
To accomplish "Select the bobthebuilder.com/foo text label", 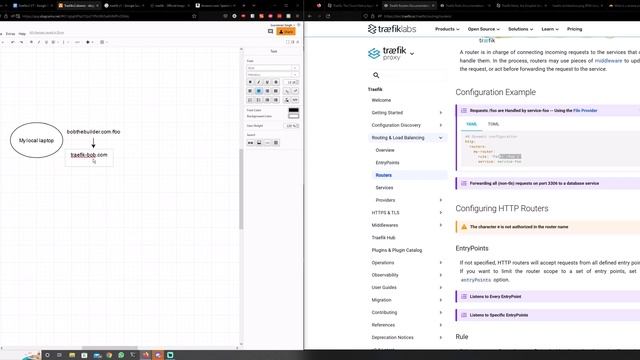I will (x=93, y=132).
